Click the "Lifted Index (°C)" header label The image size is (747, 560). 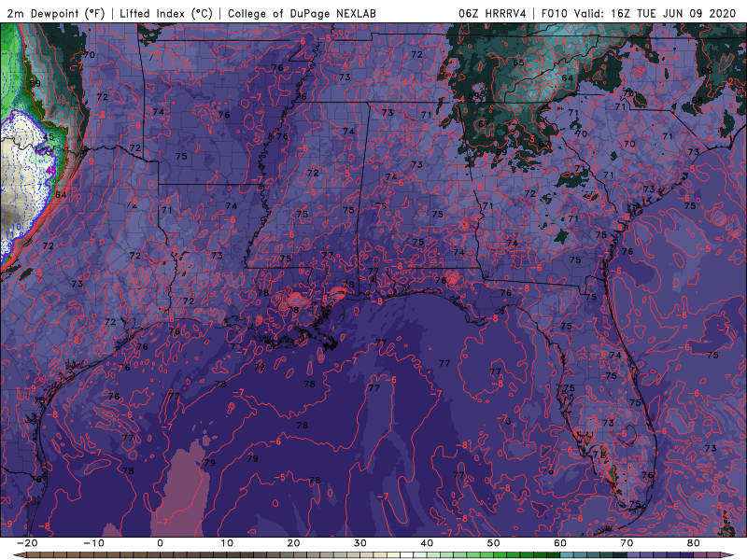166,13
